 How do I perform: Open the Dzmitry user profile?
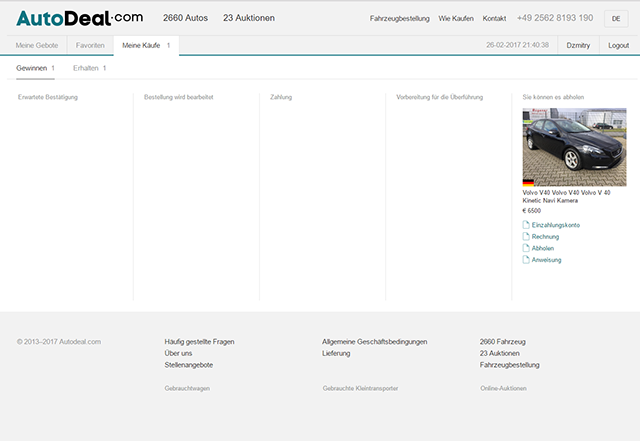(578, 45)
